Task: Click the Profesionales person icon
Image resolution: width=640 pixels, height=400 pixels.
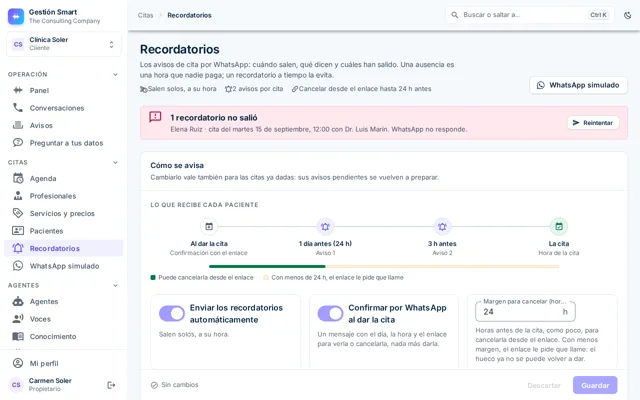Action: (18, 196)
